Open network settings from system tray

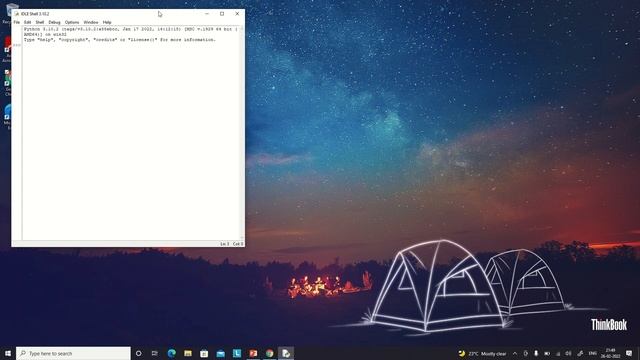pyautogui.click(x=558, y=353)
